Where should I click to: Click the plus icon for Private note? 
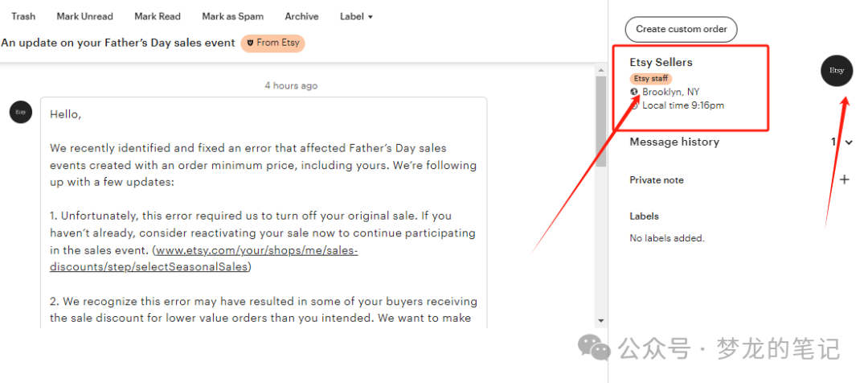(844, 179)
